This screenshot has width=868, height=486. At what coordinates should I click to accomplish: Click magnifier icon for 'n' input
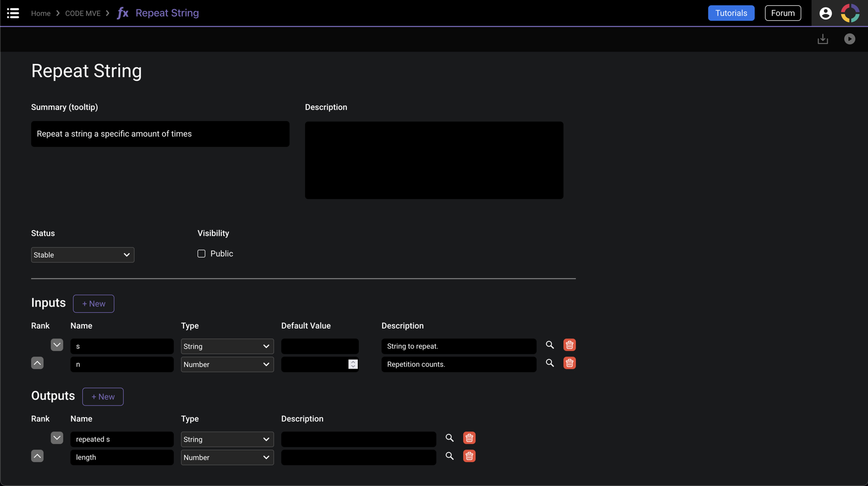[550, 363]
